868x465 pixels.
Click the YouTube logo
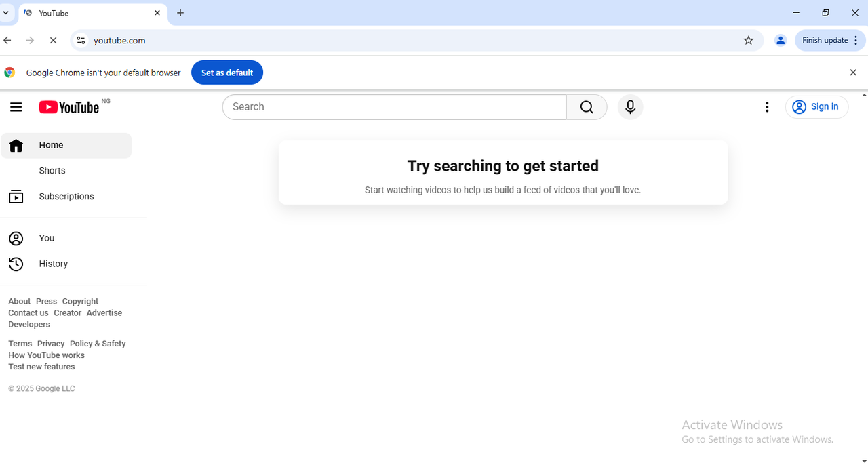click(69, 107)
